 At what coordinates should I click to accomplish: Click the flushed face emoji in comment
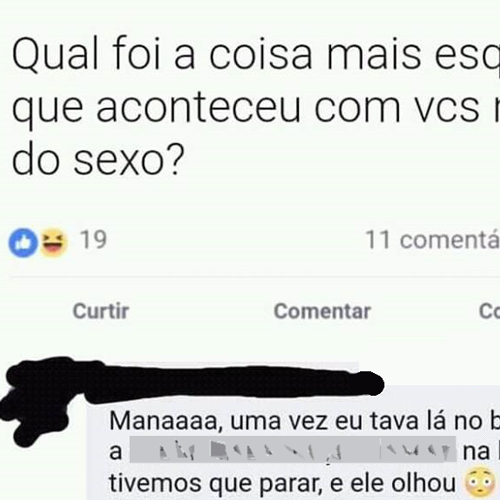pos(480,484)
